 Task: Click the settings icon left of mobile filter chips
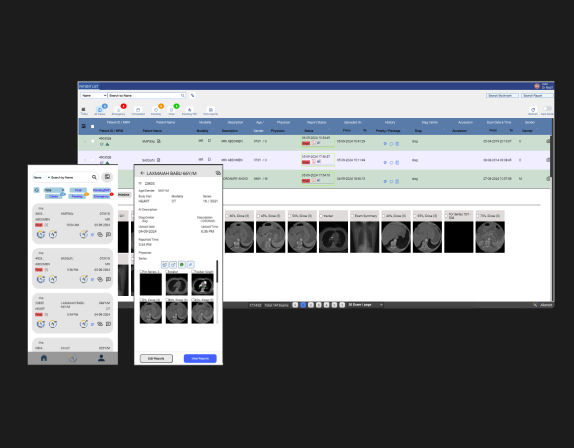37,190
